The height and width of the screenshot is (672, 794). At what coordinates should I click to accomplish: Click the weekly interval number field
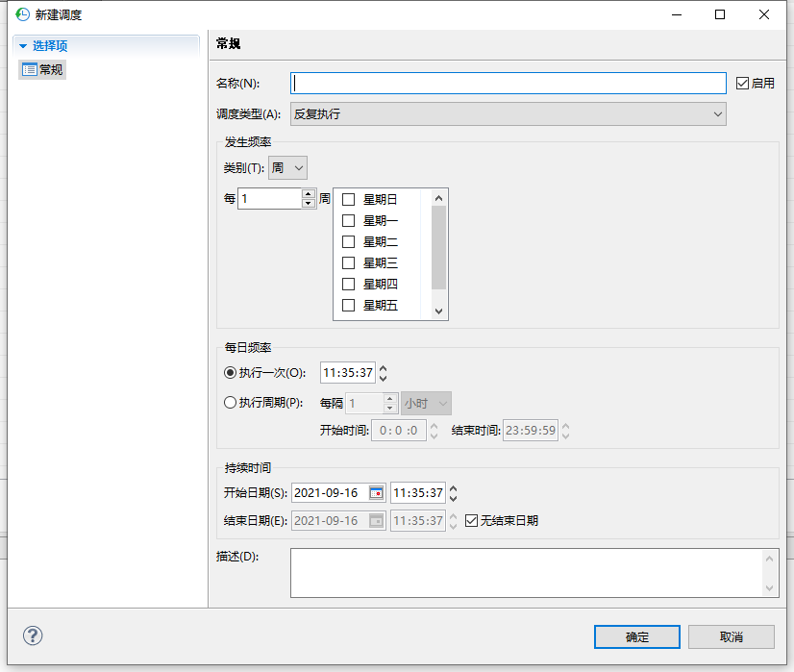pyautogui.click(x=270, y=198)
